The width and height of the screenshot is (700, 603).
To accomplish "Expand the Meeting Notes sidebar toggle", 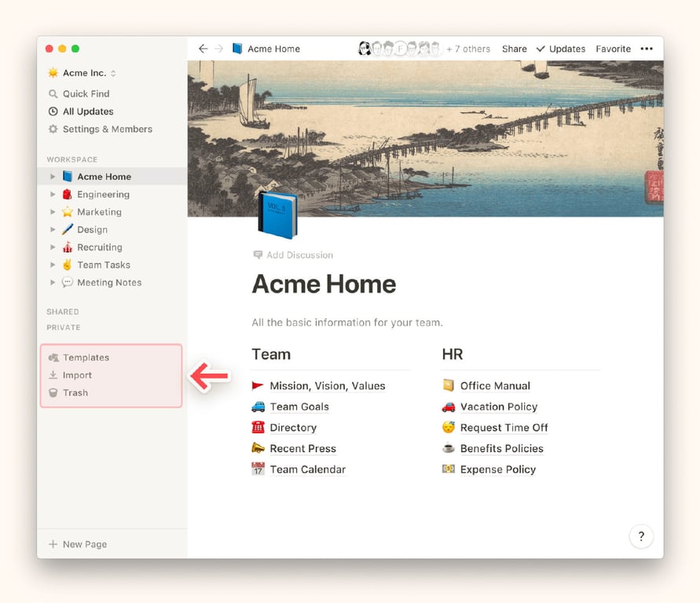I will [x=53, y=283].
